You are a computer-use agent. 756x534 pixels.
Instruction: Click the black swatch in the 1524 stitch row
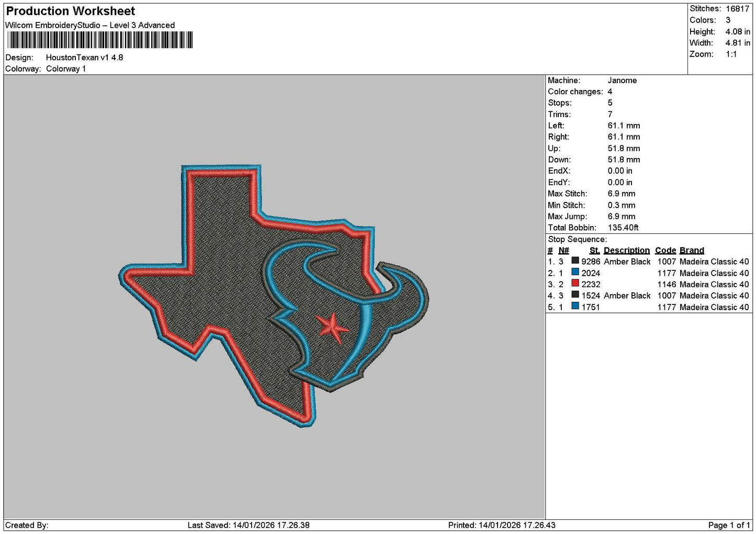click(575, 294)
